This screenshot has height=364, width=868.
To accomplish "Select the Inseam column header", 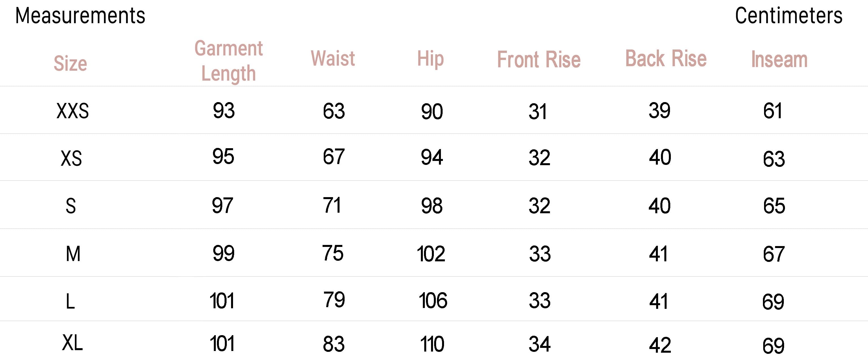I will pyautogui.click(x=779, y=60).
